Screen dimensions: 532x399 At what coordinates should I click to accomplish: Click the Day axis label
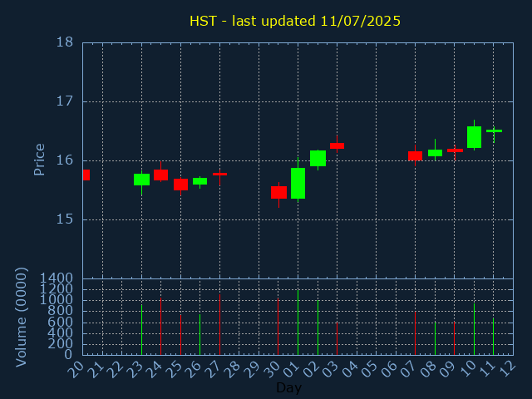[x=288, y=387]
